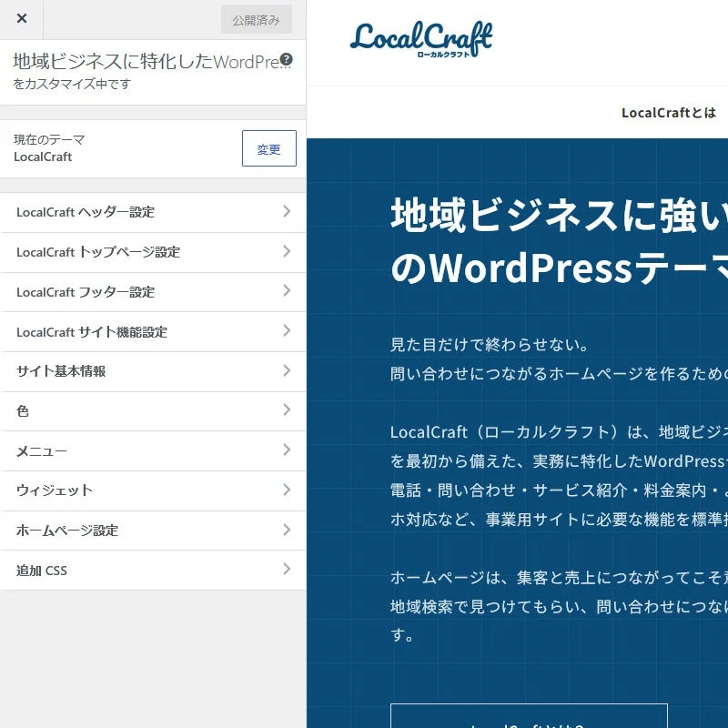
Task: Close the customizer with the X icon
Action: click(x=21, y=18)
